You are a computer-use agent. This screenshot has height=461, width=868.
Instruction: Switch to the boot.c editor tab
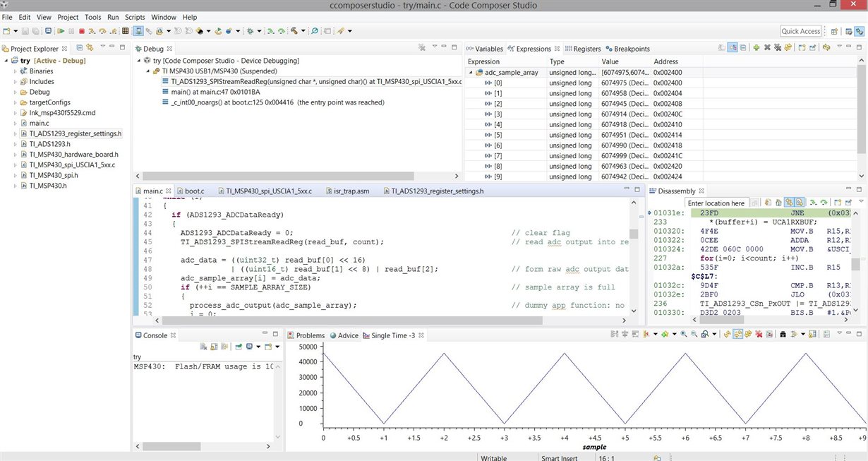pos(190,191)
